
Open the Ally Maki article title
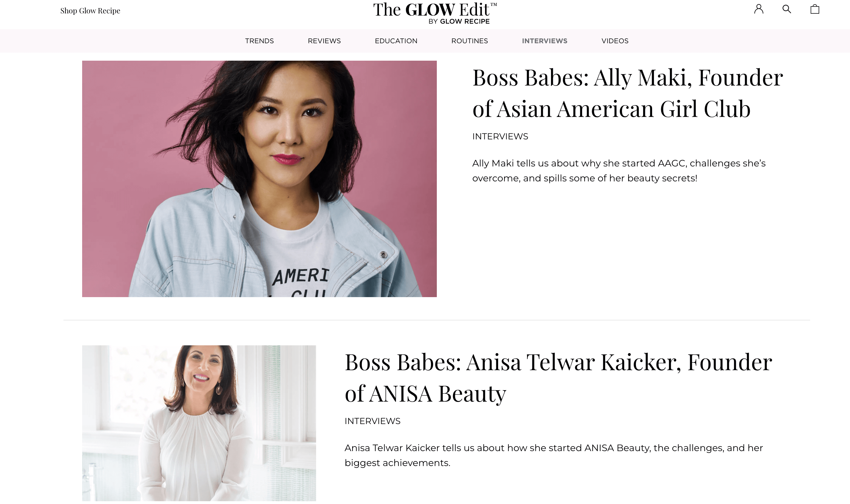tap(628, 93)
